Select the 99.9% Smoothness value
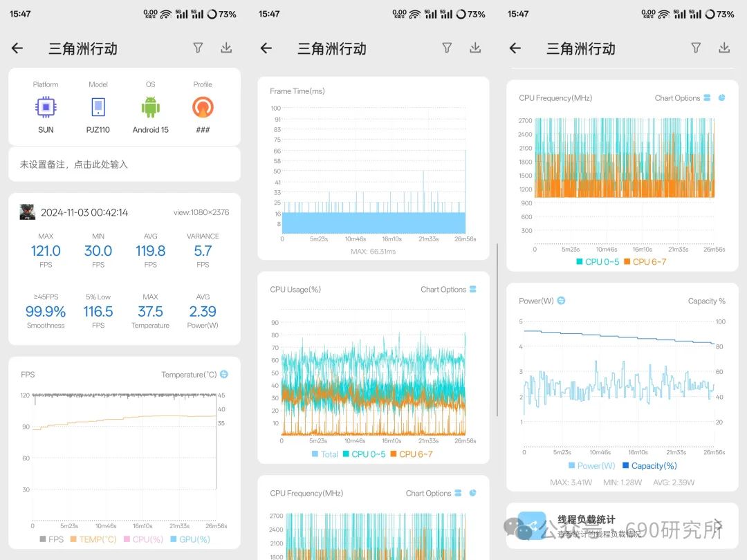 tap(46, 311)
